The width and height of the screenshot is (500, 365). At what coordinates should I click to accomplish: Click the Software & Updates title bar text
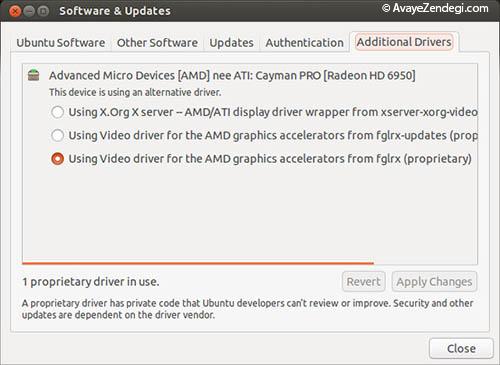pyautogui.click(x=115, y=11)
